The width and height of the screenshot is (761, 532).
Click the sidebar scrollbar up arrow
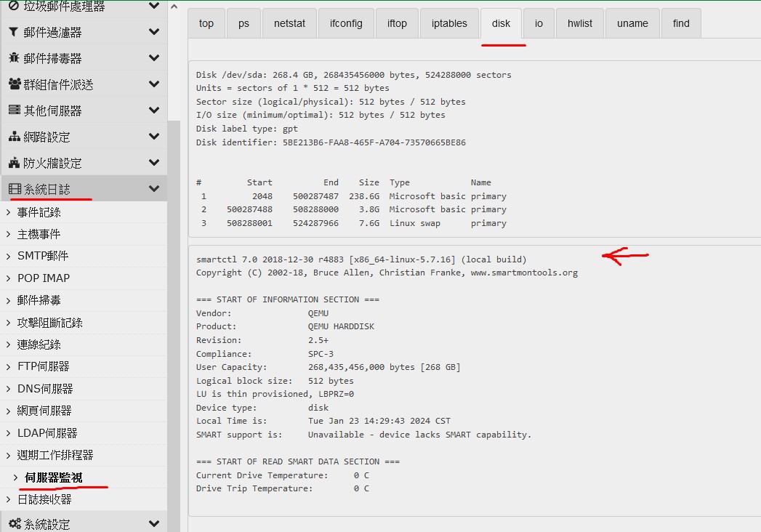tap(174, 6)
